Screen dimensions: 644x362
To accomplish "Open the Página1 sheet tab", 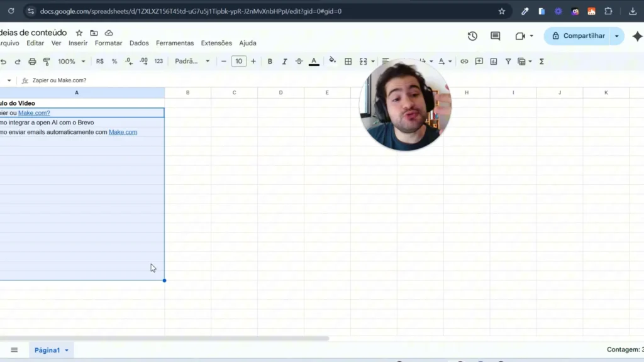I will click(x=47, y=350).
